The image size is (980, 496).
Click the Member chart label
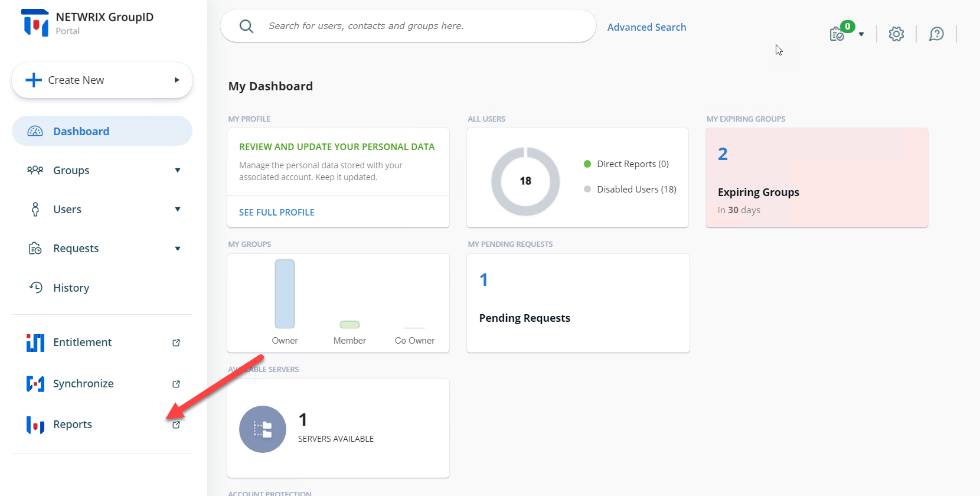(349, 341)
